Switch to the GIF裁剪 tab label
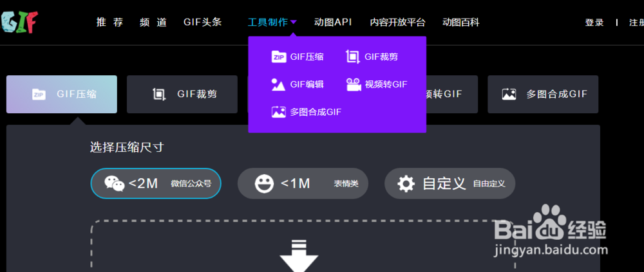The image size is (644, 272). [197, 95]
